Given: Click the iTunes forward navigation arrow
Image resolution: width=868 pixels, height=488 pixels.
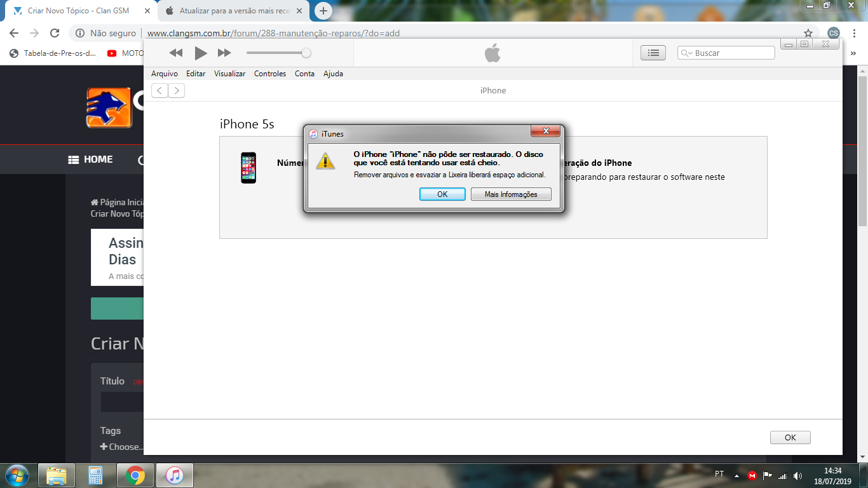Looking at the screenshot, I should [177, 90].
